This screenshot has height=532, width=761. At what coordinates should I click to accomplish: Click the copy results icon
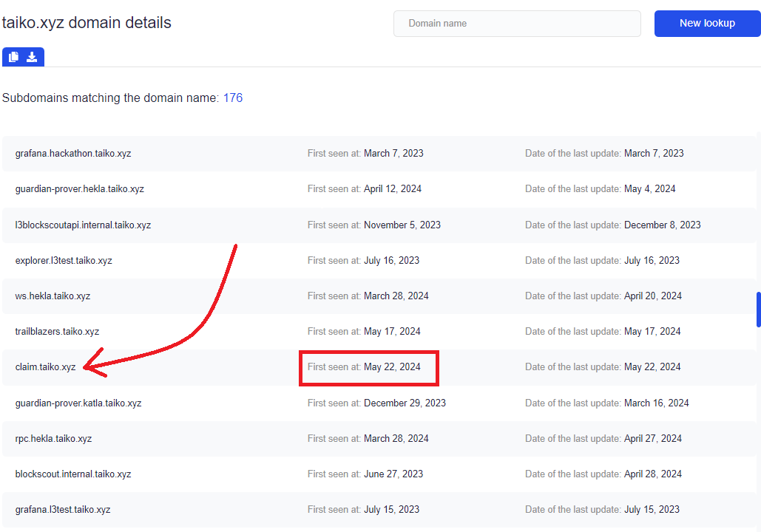click(x=13, y=57)
